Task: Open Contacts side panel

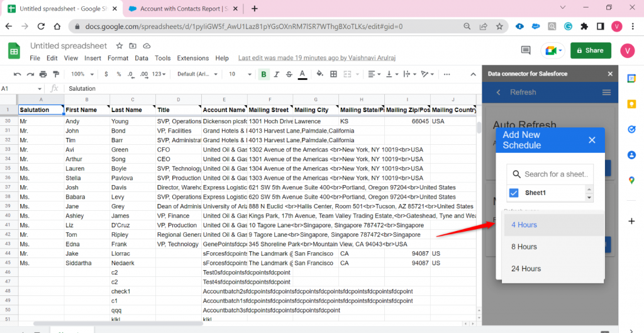Action: click(x=631, y=155)
